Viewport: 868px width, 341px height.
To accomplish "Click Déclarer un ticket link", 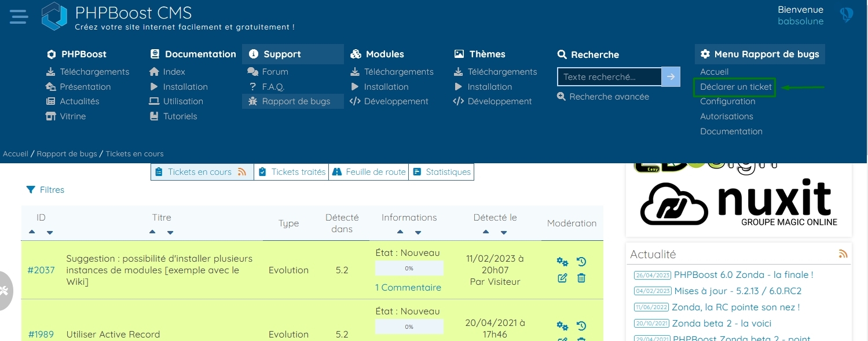I will pos(736,87).
